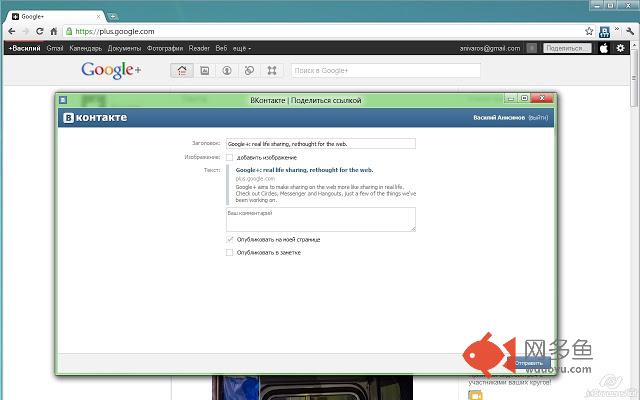Open the browser home page icon

(53, 31)
